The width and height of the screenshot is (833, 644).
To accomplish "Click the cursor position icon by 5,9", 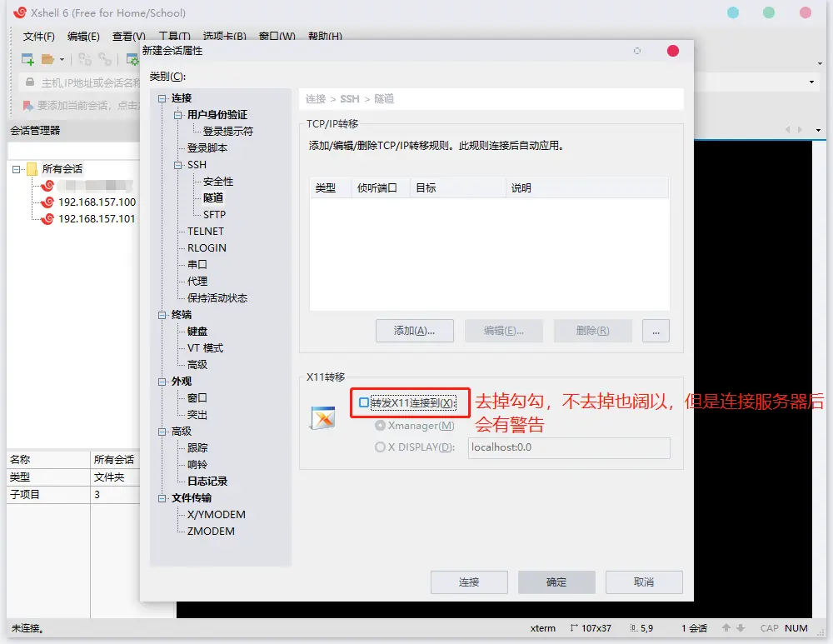I will (x=634, y=628).
